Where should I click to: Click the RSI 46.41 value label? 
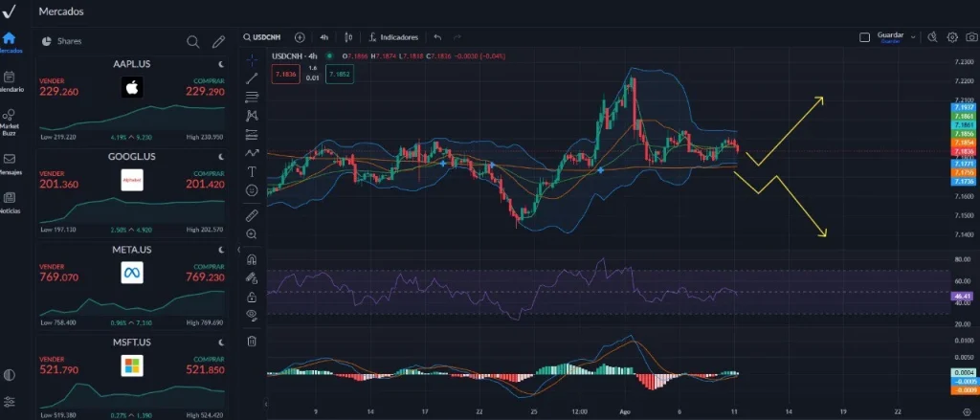click(x=963, y=297)
